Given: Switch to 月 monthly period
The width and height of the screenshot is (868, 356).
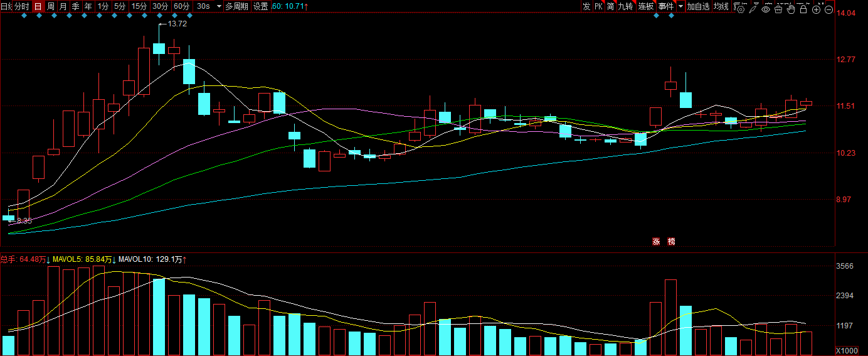Looking at the screenshot, I should [63, 6].
